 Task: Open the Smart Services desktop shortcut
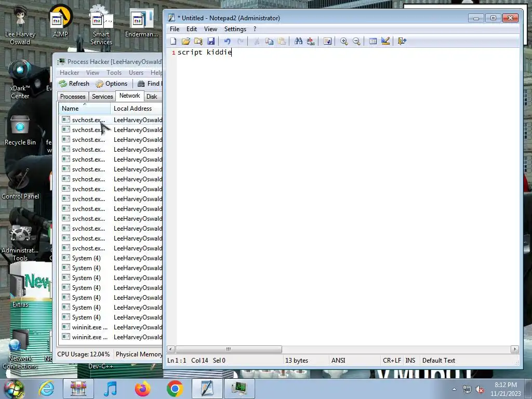[101, 25]
